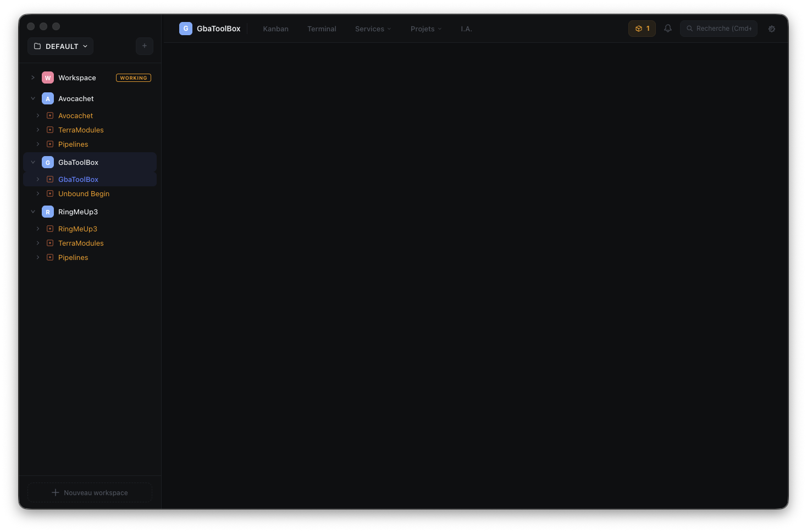Viewport: 807px width, 532px height.
Task: Click the pink Workspace W avatar icon
Action: click(x=48, y=78)
